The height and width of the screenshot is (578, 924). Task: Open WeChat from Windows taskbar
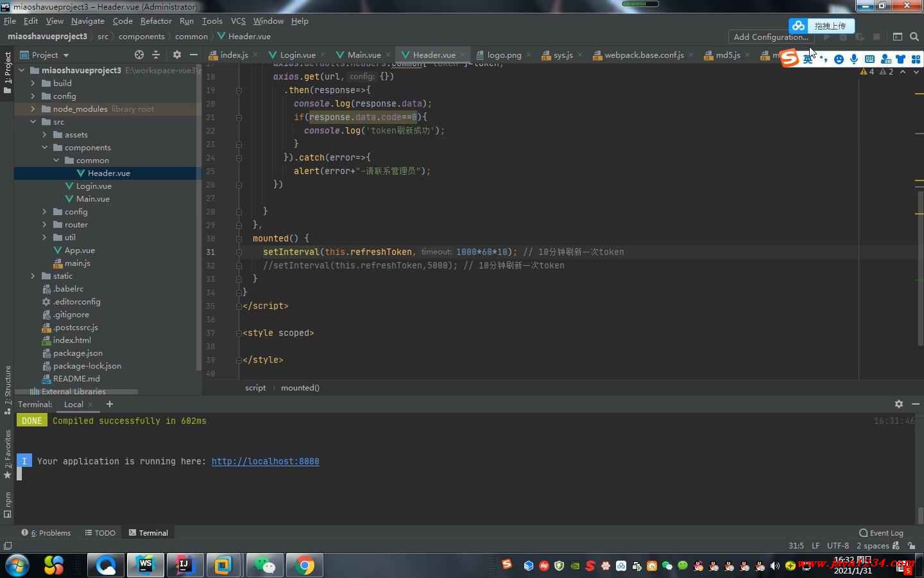tap(264, 565)
